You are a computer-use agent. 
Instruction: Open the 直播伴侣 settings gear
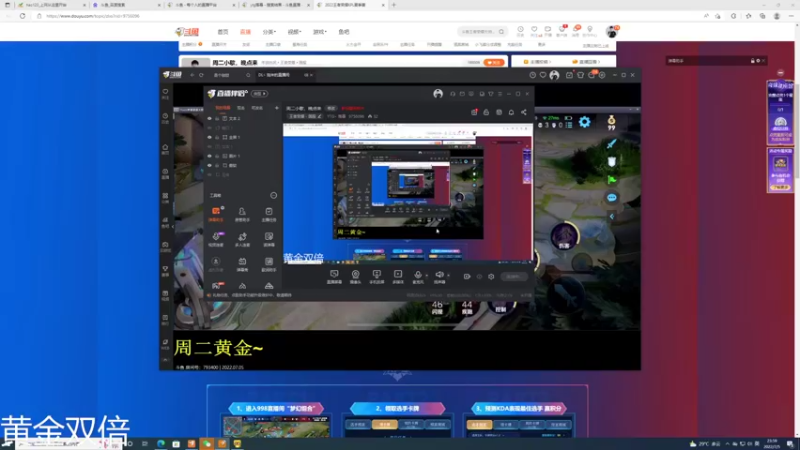(x=491, y=277)
